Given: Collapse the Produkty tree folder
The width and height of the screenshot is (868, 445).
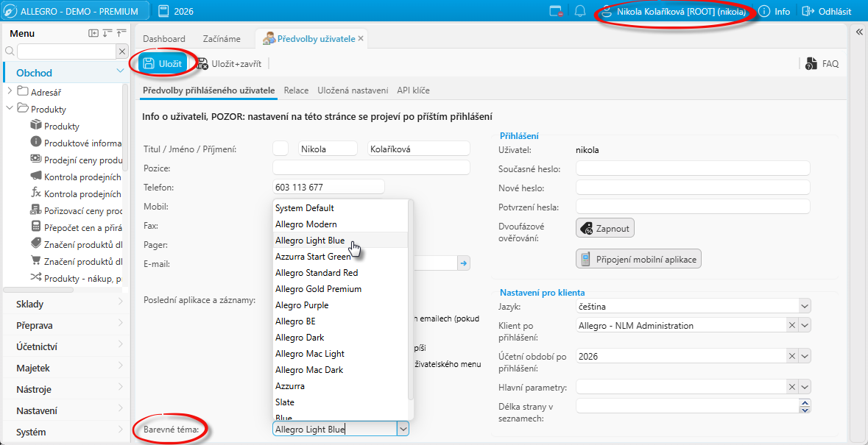Looking at the screenshot, I should (x=10, y=108).
